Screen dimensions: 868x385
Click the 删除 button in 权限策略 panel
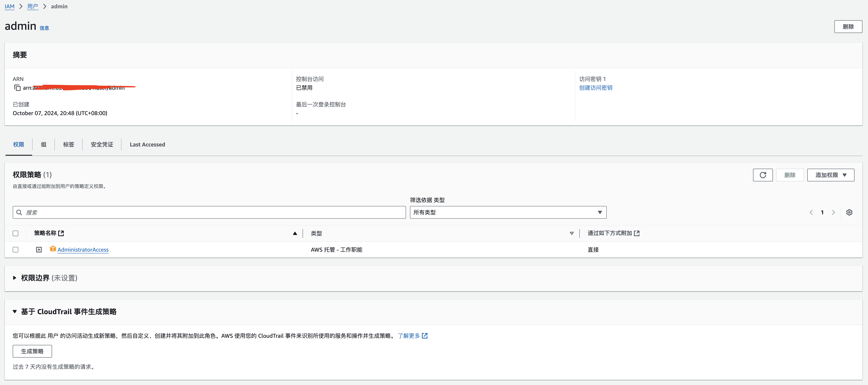click(x=790, y=175)
